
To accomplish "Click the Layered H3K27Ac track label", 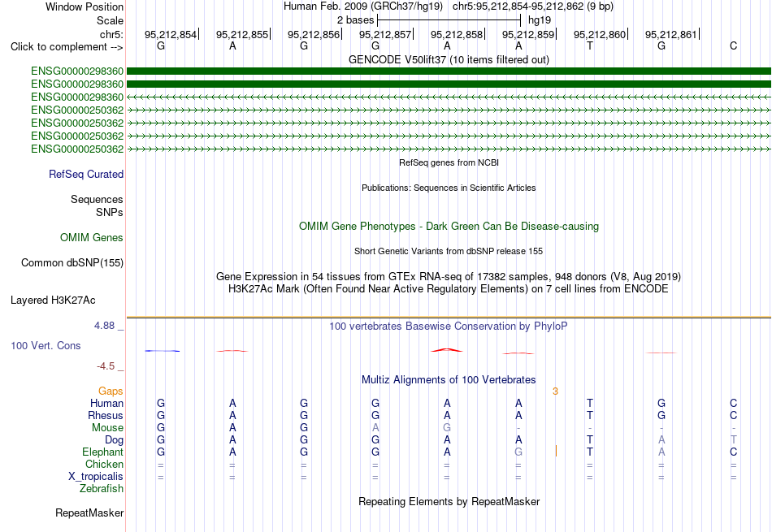I will (53, 301).
